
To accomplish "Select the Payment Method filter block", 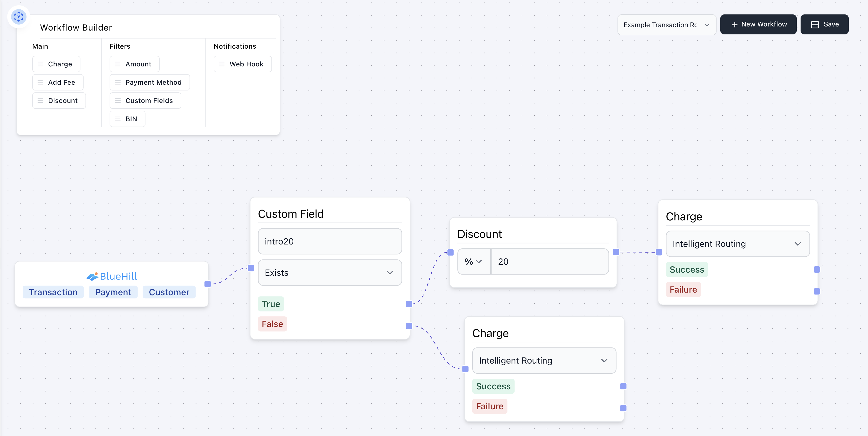I will 150,82.
